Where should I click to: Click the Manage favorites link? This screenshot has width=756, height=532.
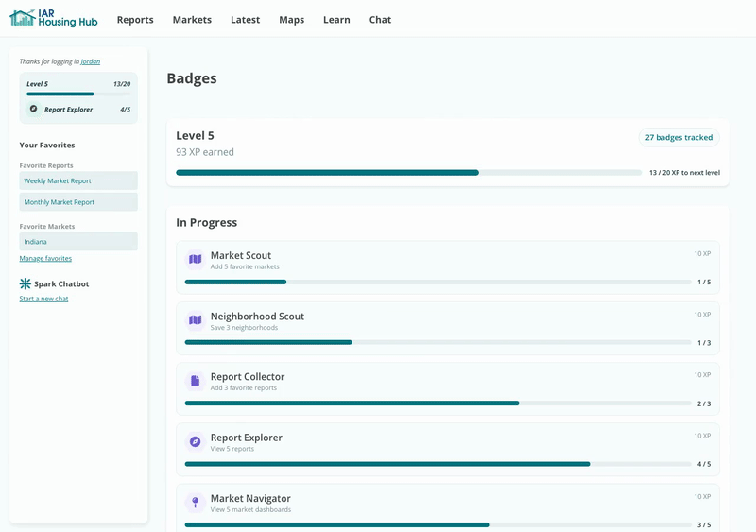pyautogui.click(x=45, y=259)
